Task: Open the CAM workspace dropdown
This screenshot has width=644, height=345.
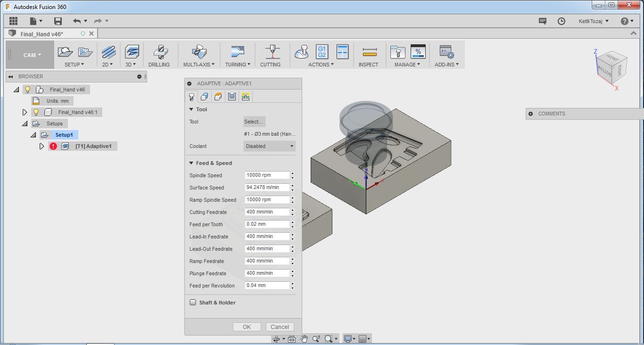Action: pos(31,55)
